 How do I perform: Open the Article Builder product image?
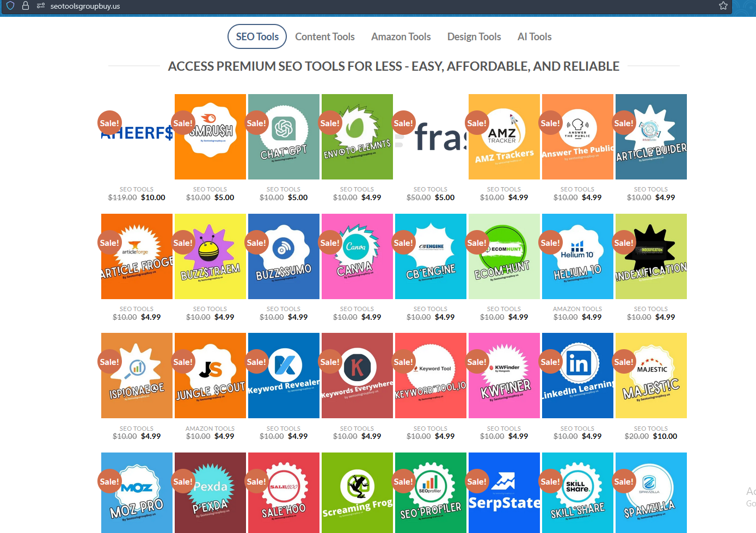click(x=651, y=137)
